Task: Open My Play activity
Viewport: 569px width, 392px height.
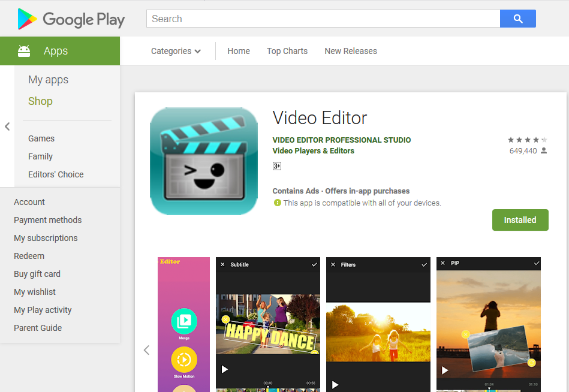Action: 43,310
